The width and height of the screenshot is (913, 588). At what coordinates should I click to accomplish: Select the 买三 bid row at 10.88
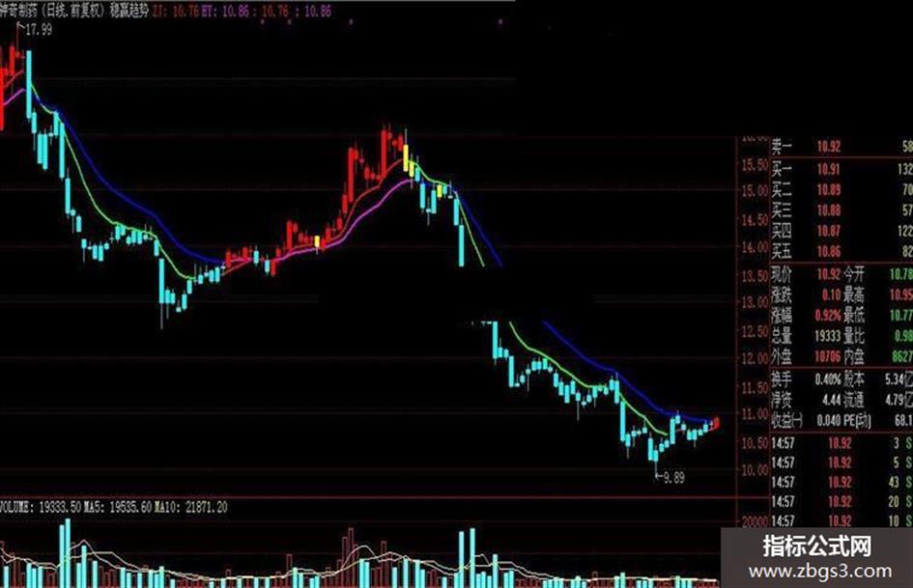[x=842, y=210]
